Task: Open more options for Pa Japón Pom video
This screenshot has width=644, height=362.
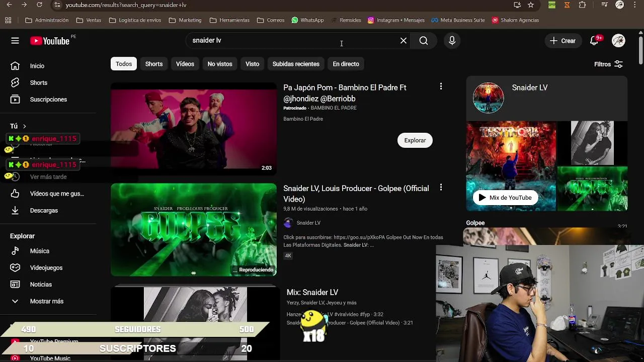Action: point(441,86)
